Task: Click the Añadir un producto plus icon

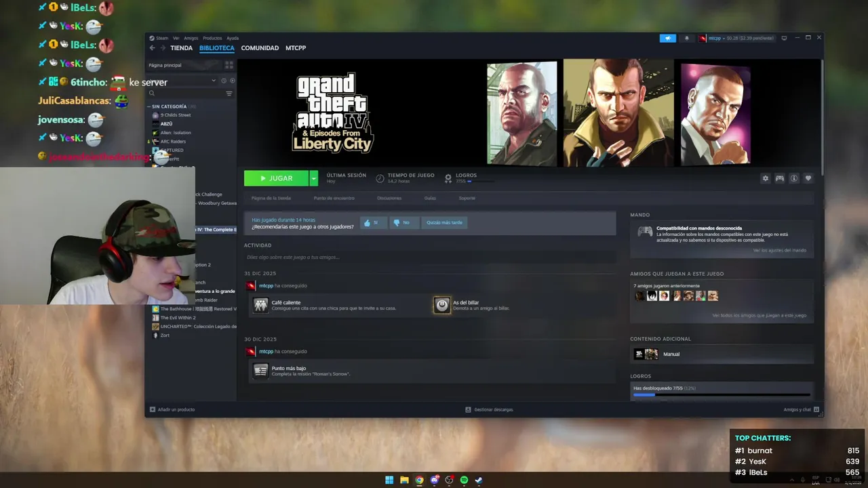Action: (x=153, y=409)
